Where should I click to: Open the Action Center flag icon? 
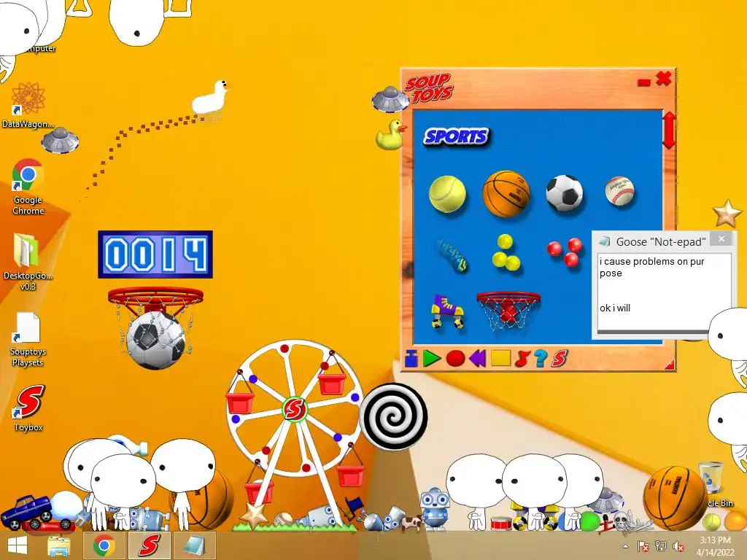click(x=643, y=546)
